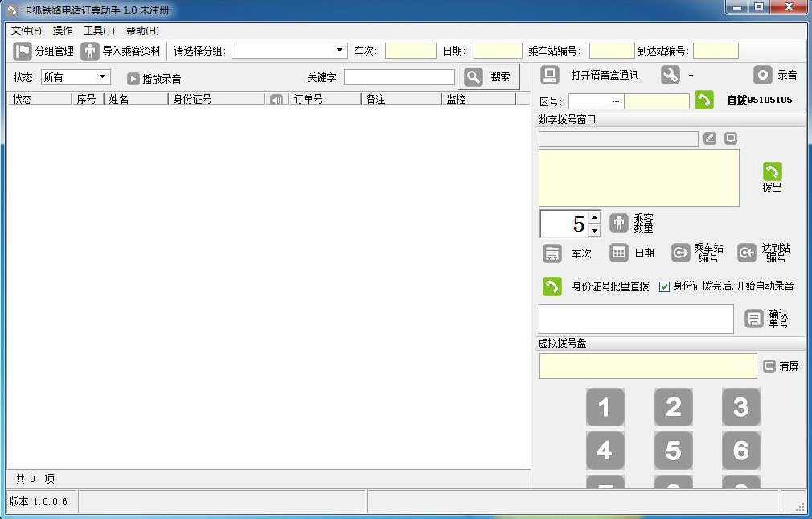Click the 打开语音盒通讯 computer icon
This screenshot has height=519, width=812.
[x=550, y=75]
